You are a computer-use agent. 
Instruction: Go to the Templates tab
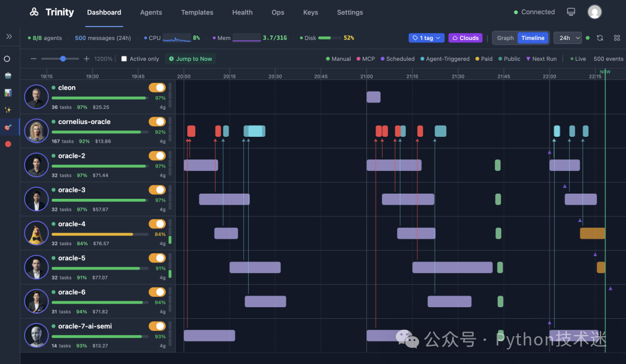click(x=197, y=12)
